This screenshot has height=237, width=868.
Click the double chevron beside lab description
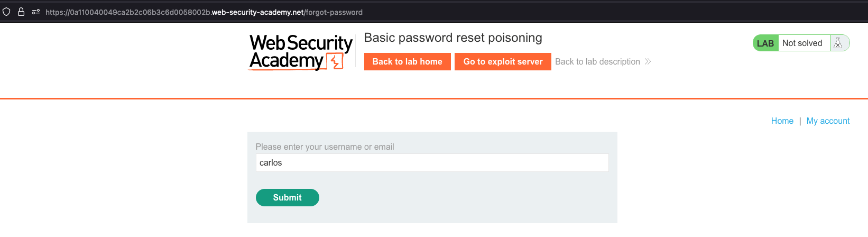648,62
